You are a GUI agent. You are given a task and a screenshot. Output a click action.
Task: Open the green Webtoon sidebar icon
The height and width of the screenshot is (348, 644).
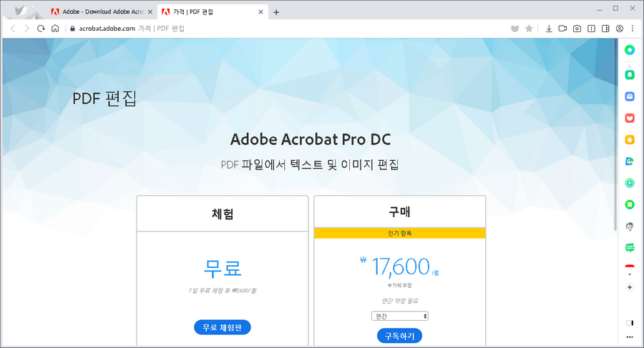630,247
